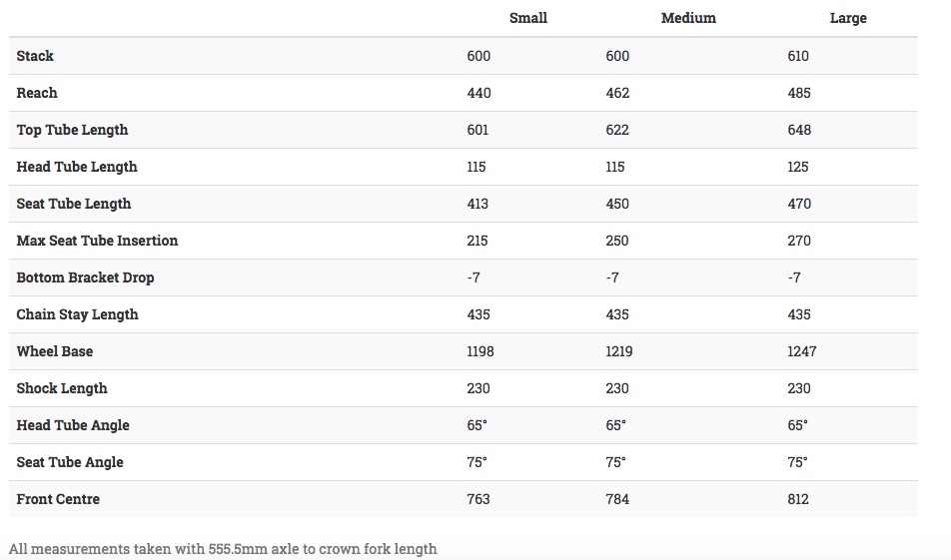The image size is (951, 560).
Task: Select the Max Seat Tube Insertion label
Action: click(x=97, y=241)
